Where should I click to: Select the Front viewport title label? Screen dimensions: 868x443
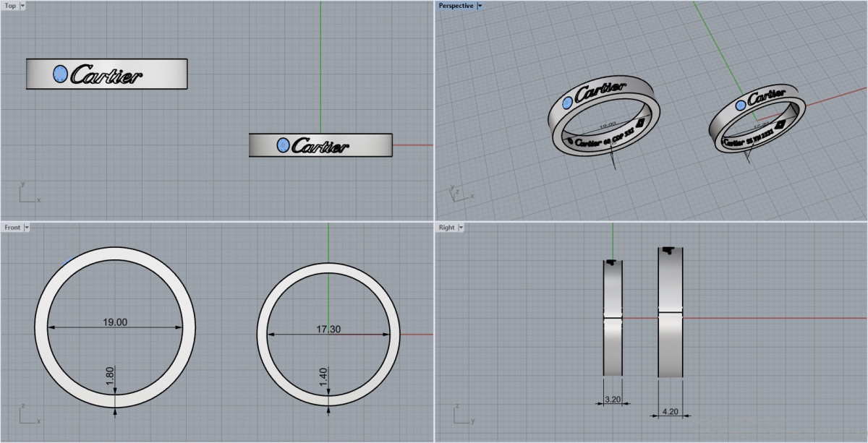tap(12, 228)
